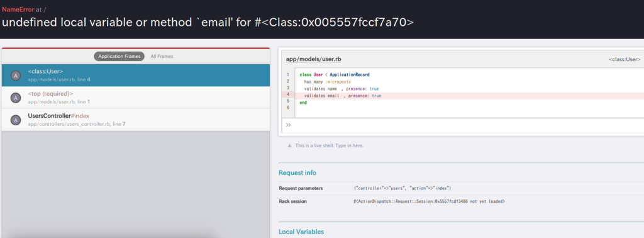The height and width of the screenshot is (238, 644).
Task: Click the >> shell prompt symbol
Action: (x=288, y=125)
